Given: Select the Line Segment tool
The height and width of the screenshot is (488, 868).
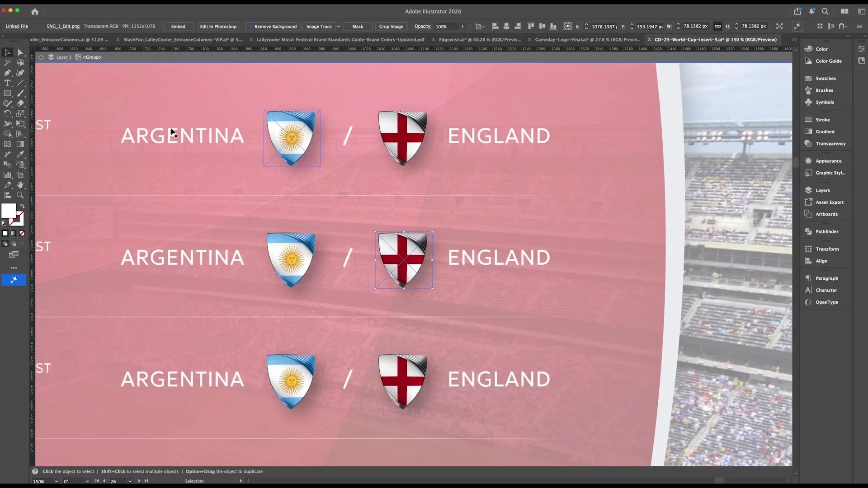Looking at the screenshot, I should click(20, 83).
